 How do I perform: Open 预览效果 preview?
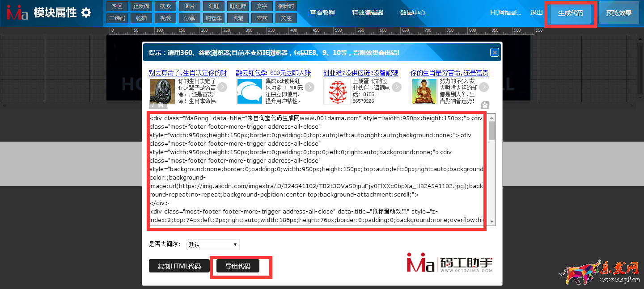[x=619, y=13]
